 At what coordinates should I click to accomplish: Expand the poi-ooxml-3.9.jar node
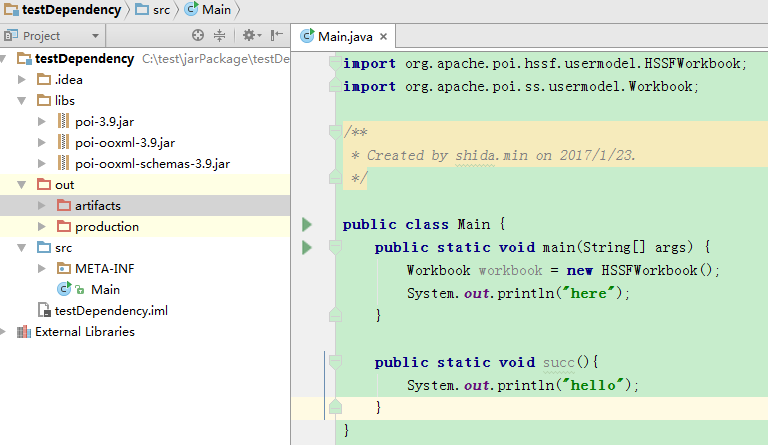click(42, 142)
